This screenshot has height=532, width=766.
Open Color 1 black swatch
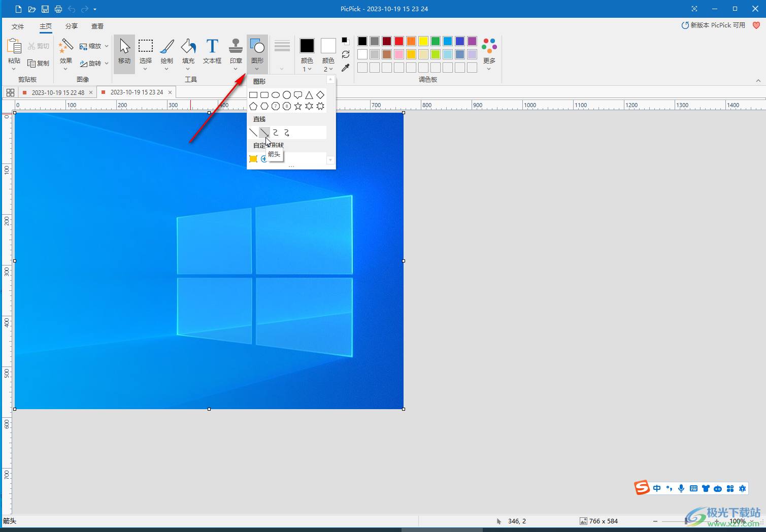[x=307, y=46]
